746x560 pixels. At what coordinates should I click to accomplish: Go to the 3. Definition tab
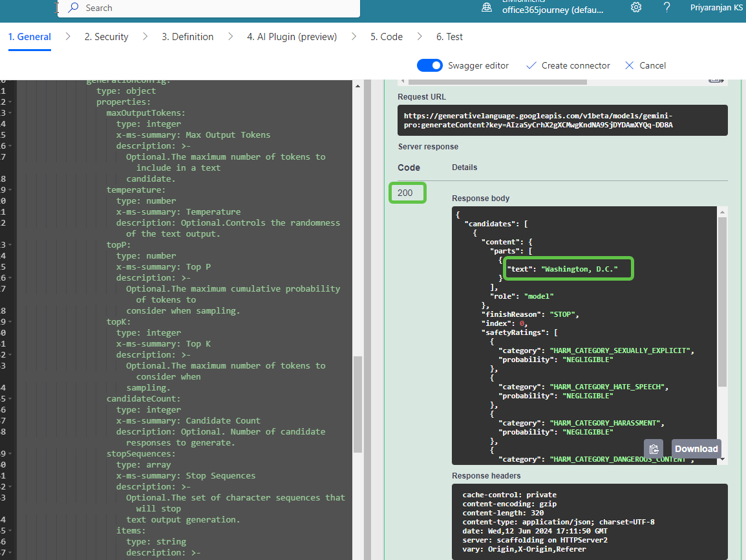(187, 37)
